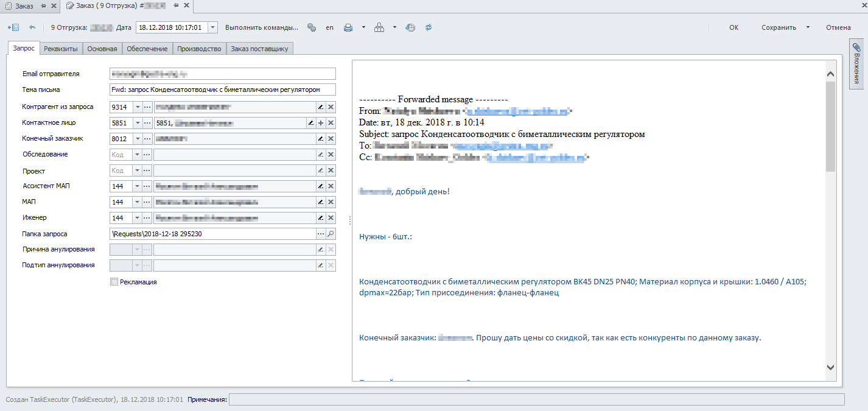Image resolution: width=868 pixels, height=411 pixels.
Task: Open the Заказ поставщику tab
Action: pos(260,49)
